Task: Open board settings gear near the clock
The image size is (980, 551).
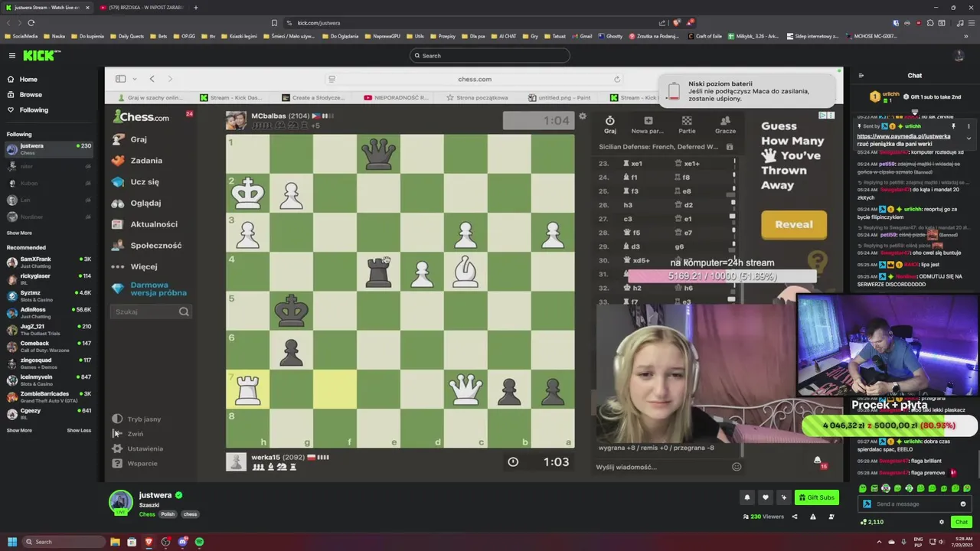Action: 583,116
